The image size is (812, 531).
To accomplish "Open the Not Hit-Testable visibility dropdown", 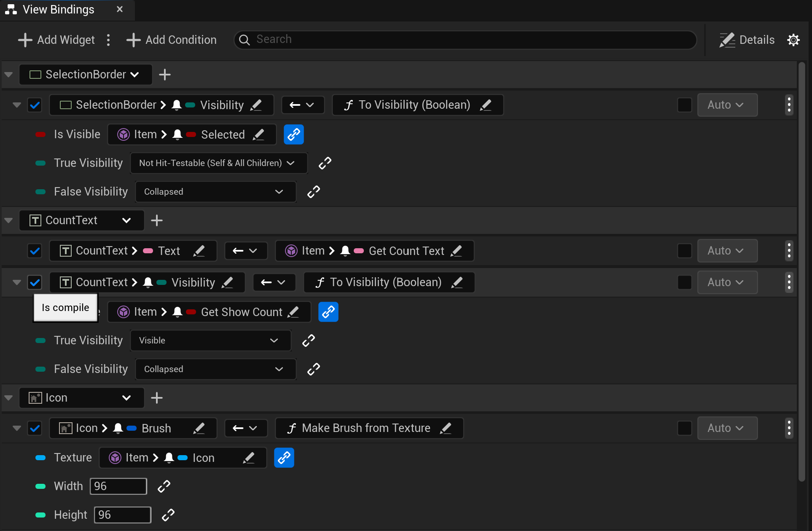I will point(219,163).
